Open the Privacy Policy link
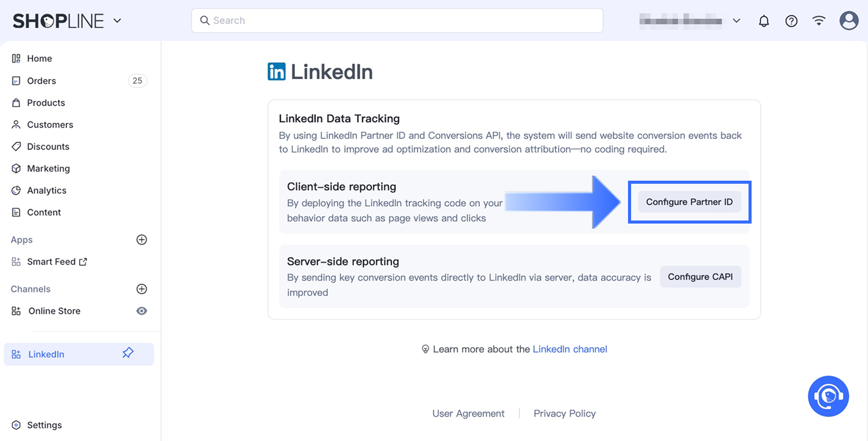 [x=564, y=413]
